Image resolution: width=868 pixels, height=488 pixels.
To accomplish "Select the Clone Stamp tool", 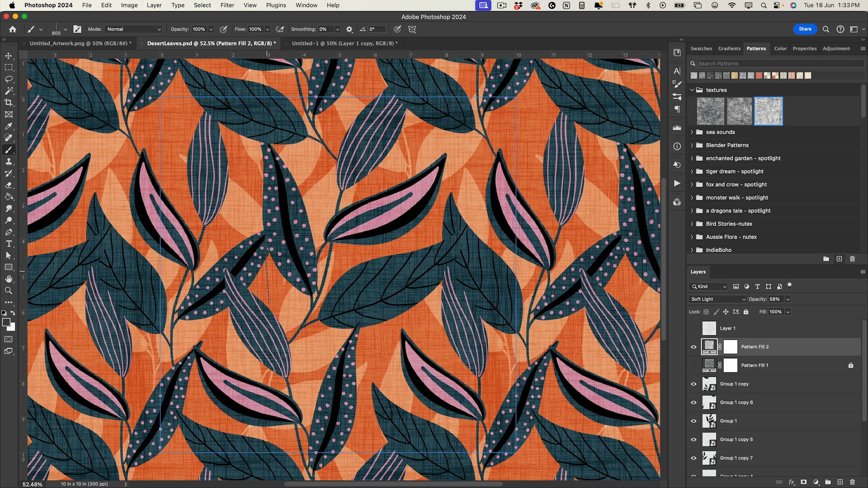I will pyautogui.click(x=9, y=161).
